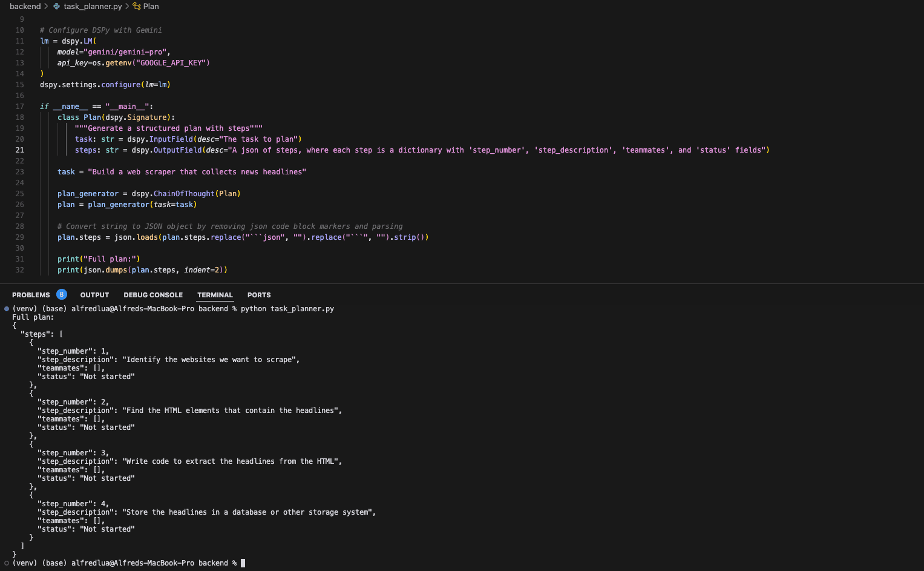Click the "gemini/gemini-pro" model string

[125, 52]
